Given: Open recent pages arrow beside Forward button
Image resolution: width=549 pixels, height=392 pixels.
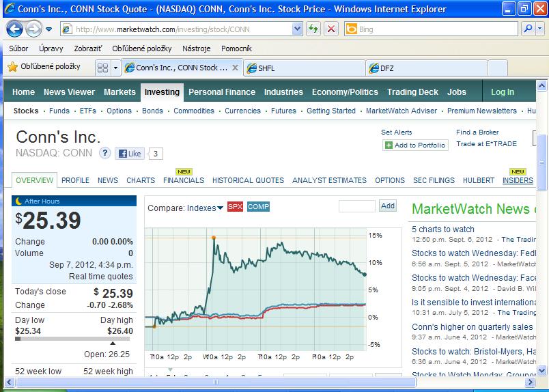Looking at the screenshot, I should (x=49, y=29).
